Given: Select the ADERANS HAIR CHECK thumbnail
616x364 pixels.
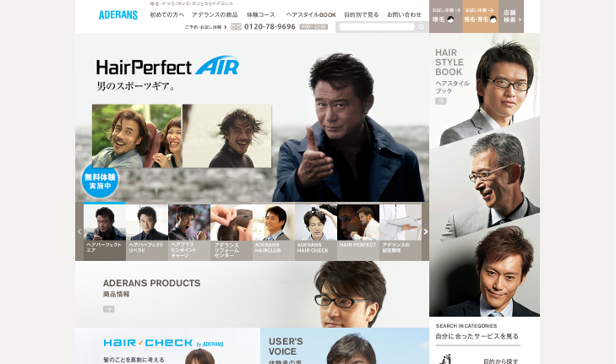Looking at the screenshot, I should pyautogui.click(x=316, y=231).
